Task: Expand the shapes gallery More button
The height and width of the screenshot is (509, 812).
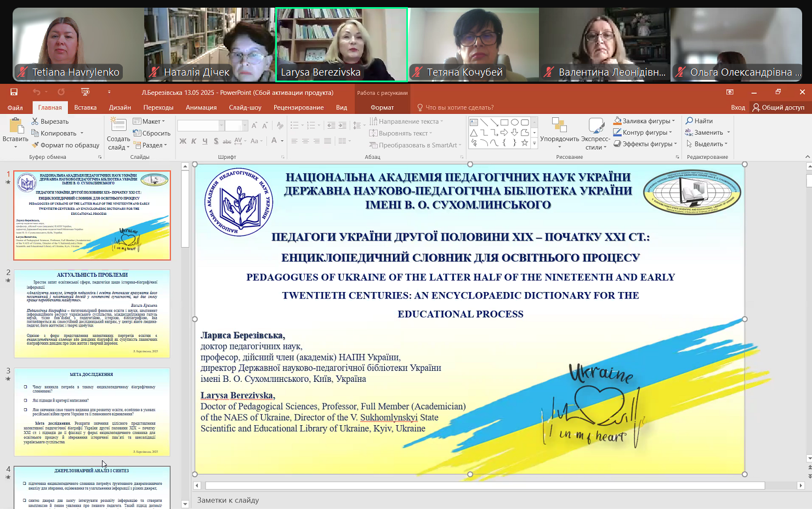Action: tap(535, 144)
